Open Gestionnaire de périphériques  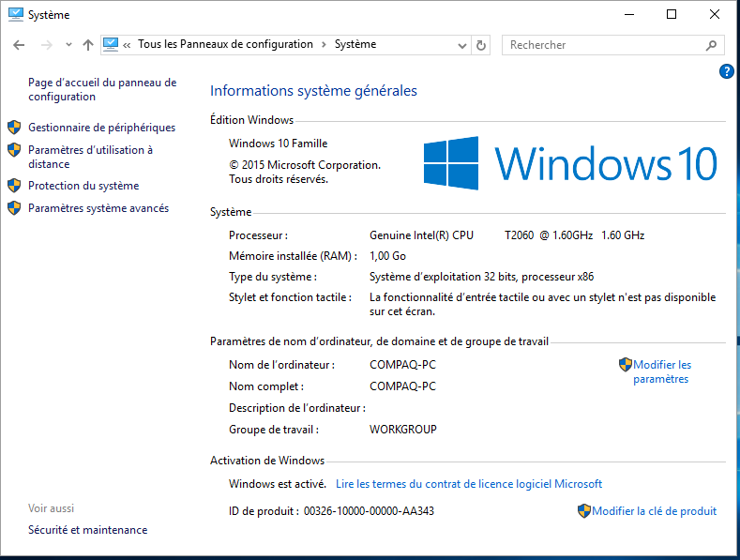[x=101, y=128]
